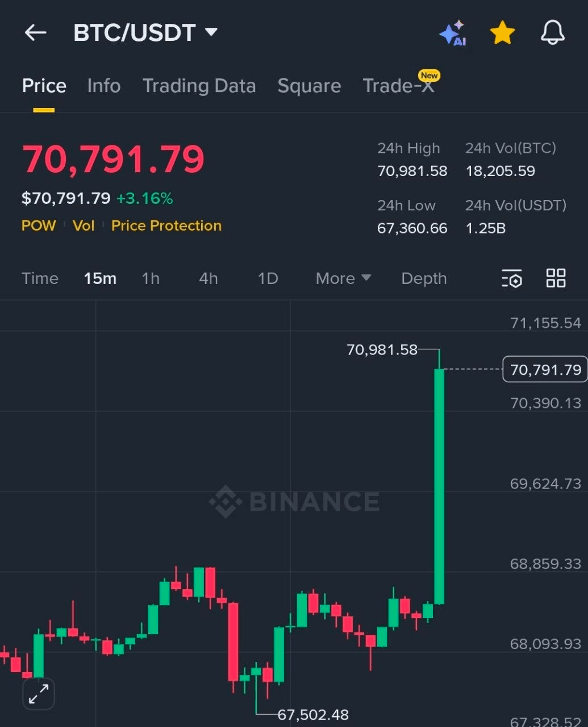Open price alert bell icon

552,33
